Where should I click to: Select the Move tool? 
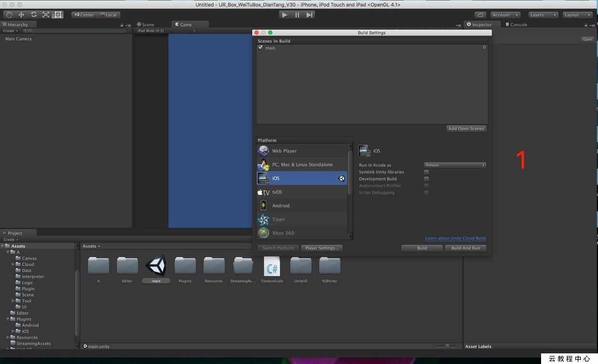21,15
